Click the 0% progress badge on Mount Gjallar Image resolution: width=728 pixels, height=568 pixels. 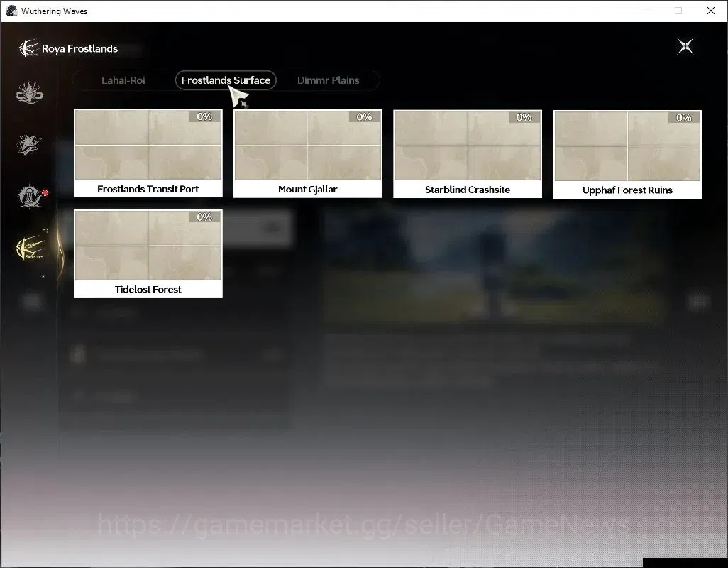(365, 116)
